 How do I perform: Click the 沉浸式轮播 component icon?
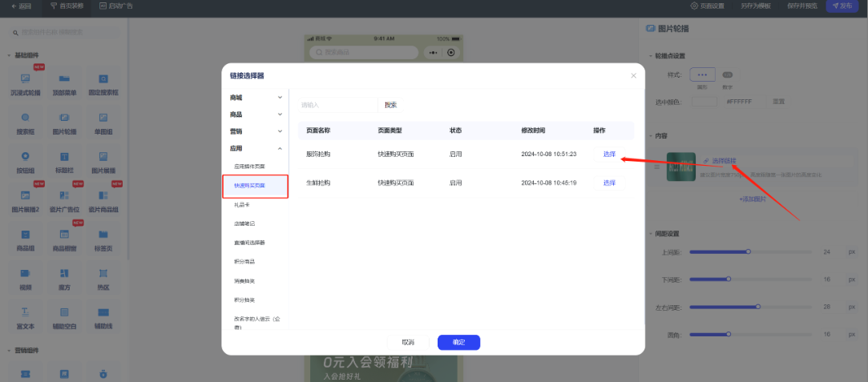(25, 79)
